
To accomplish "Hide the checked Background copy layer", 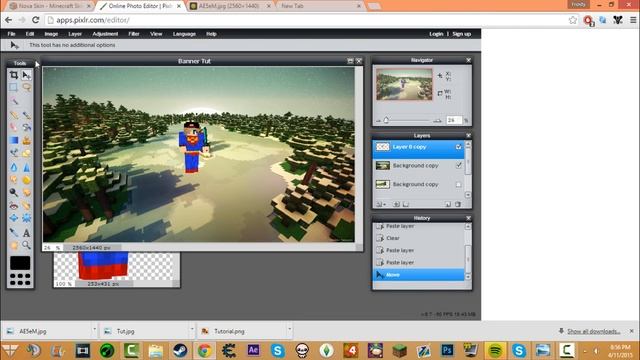I will point(458,165).
